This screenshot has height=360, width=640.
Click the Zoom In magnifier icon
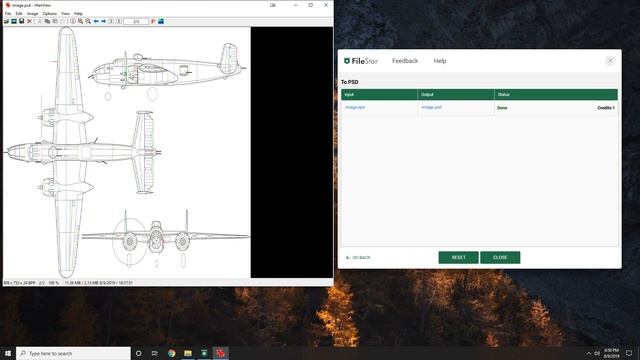pyautogui.click(x=80, y=21)
